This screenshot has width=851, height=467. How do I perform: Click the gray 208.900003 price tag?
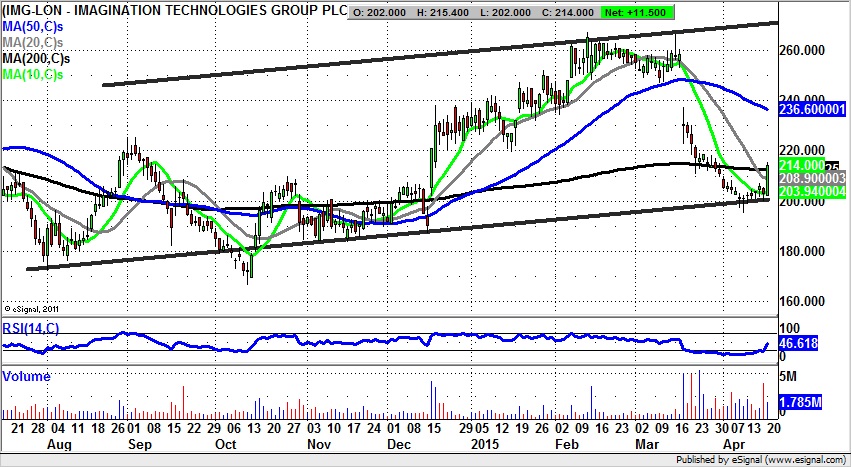tap(807, 177)
